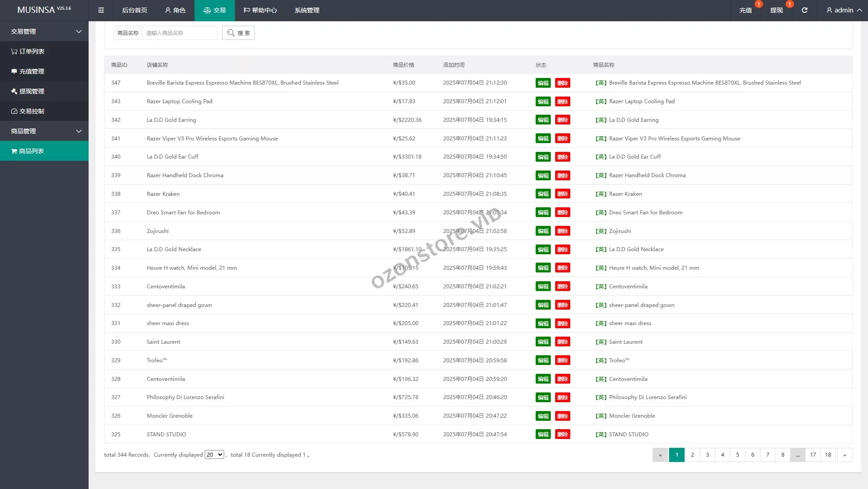Open the 系统管理 top menu
The height and width of the screenshot is (489, 868).
coord(307,10)
